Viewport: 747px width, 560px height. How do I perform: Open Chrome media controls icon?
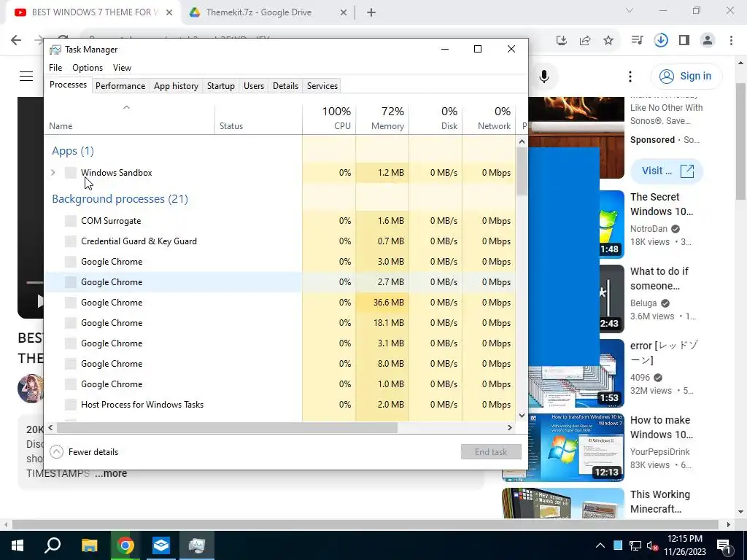pyautogui.click(x=637, y=41)
